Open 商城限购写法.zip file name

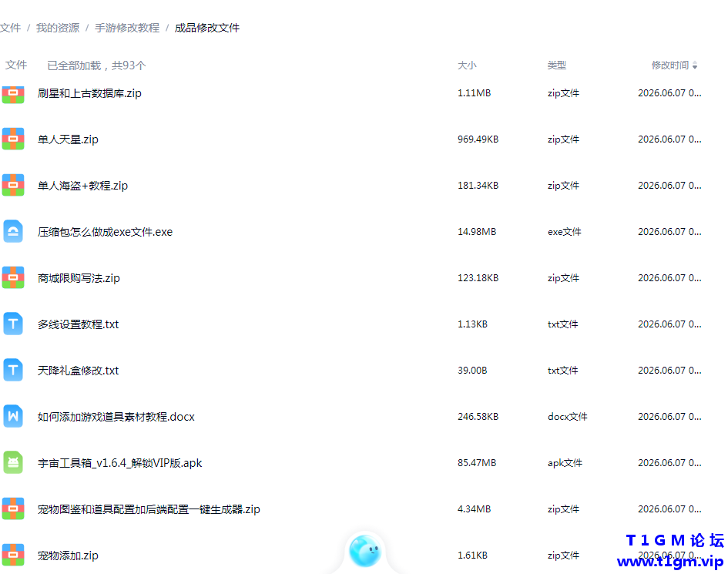(79, 278)
